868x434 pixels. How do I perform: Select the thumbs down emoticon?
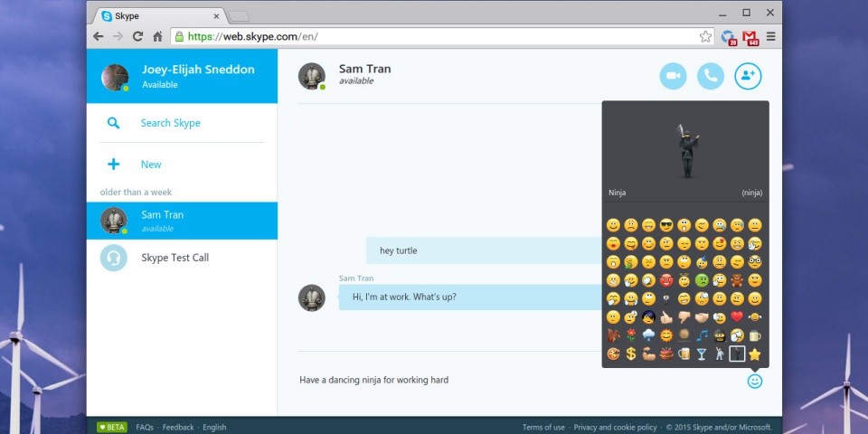[x=684, y=316]
